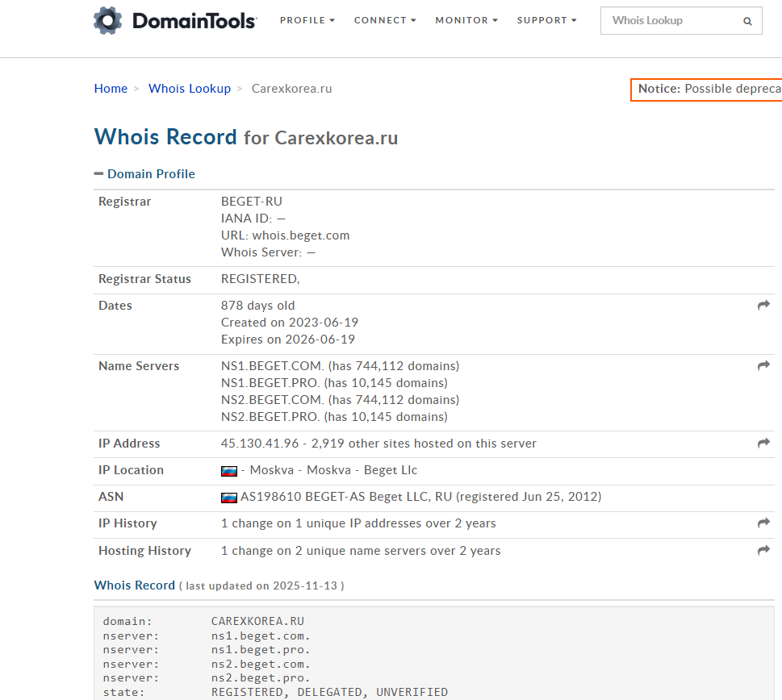Click the share arrow in IP History row

tap(763, 523)
